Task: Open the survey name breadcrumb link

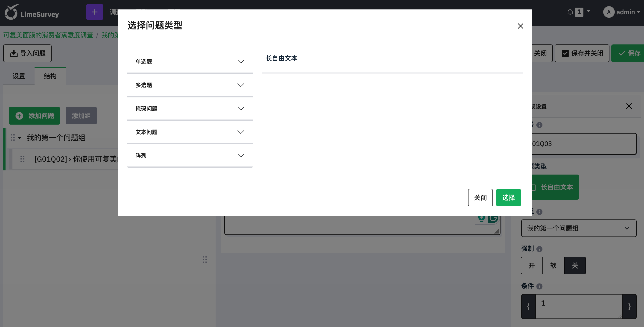Action: pos(48,35)
